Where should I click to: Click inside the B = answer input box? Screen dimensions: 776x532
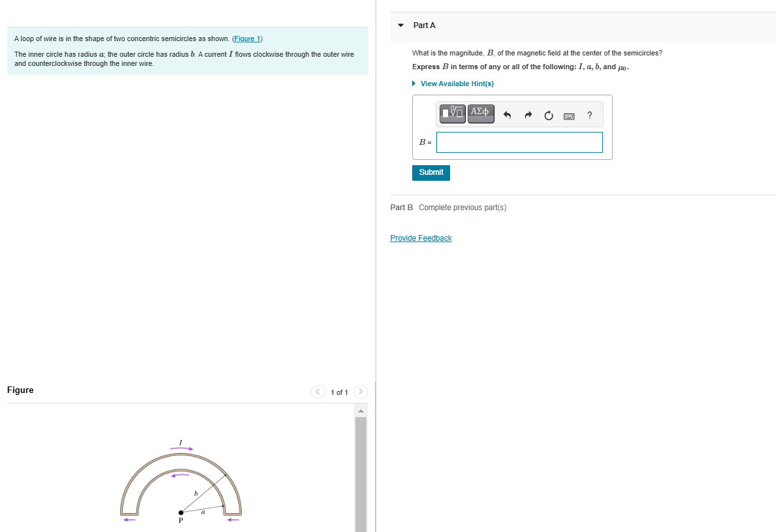(519, 142)
